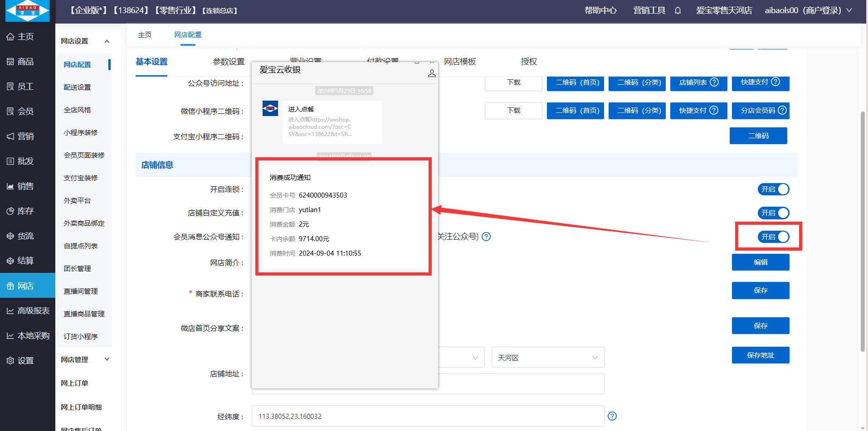Click the notification bell icon
The height and width of the screenshot is (431, 868).
tap(678, 10)
